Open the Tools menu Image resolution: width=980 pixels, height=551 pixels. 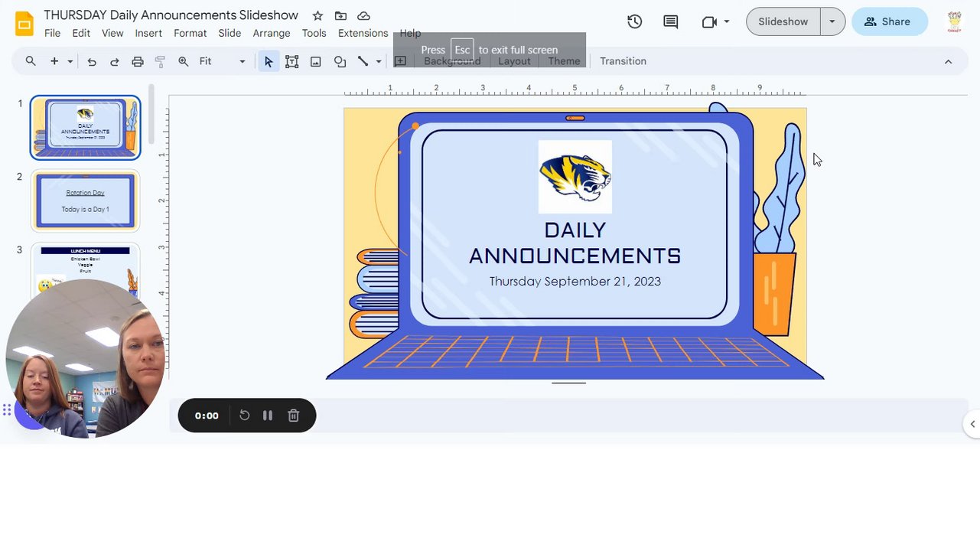pos(314,33)
